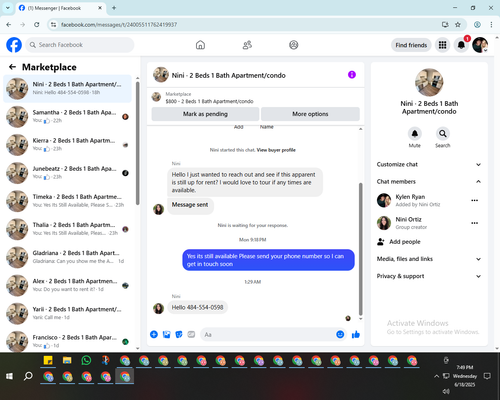
Task: Open Yarii conversation in list
Action: [67, 313]
